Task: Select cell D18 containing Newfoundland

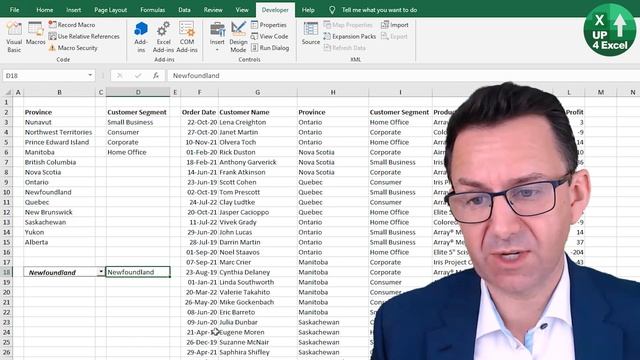Action: pos(138,272)
